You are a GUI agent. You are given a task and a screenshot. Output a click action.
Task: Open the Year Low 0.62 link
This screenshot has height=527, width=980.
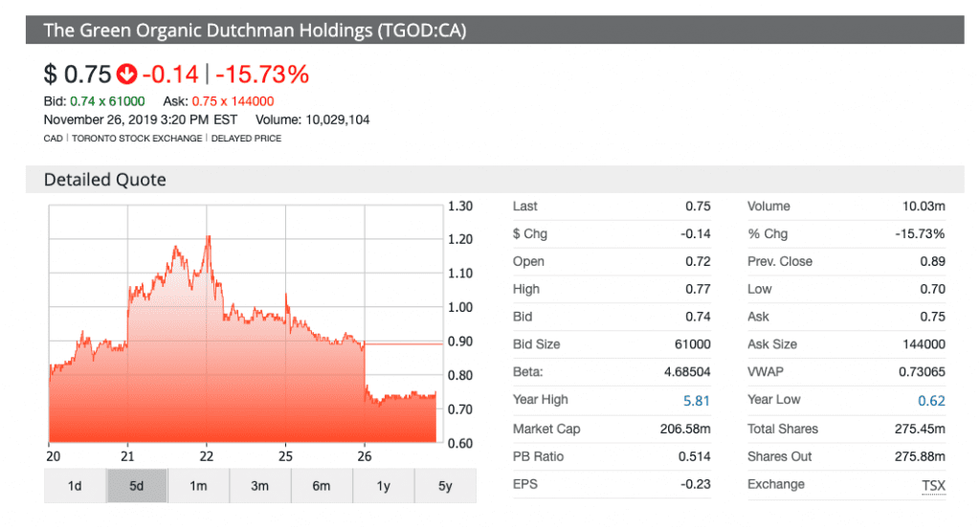[x=931, y=401]
